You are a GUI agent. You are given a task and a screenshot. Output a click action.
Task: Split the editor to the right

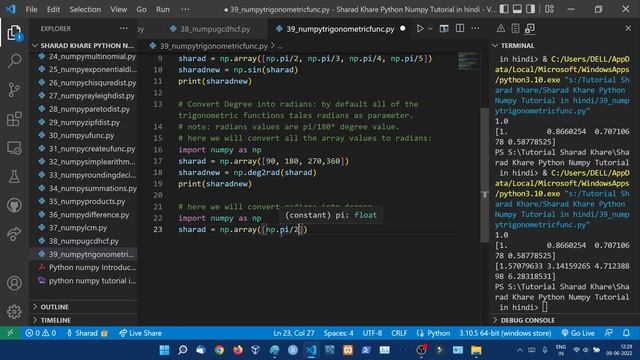click(460, 29)
